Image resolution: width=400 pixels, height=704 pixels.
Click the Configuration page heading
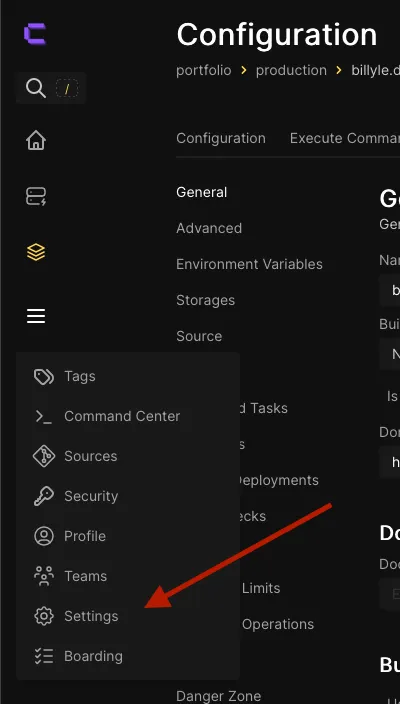277,35
